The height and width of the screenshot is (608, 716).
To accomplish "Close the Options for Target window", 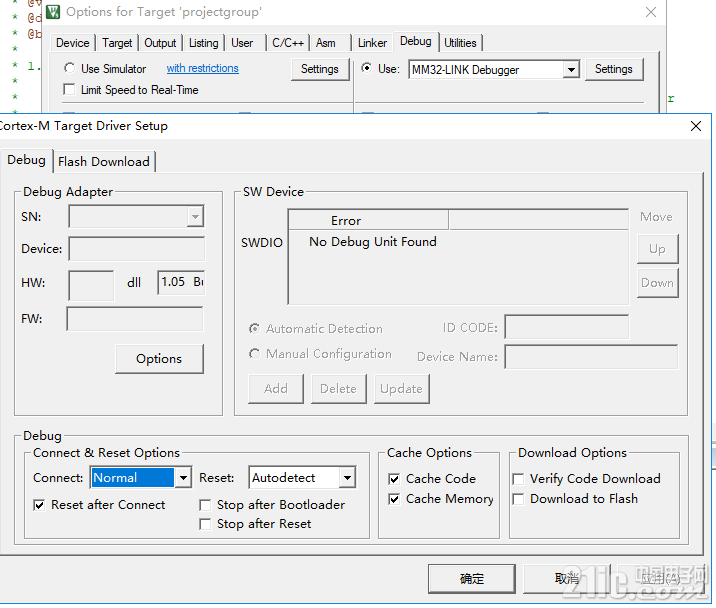I will [x=651, y=12].
